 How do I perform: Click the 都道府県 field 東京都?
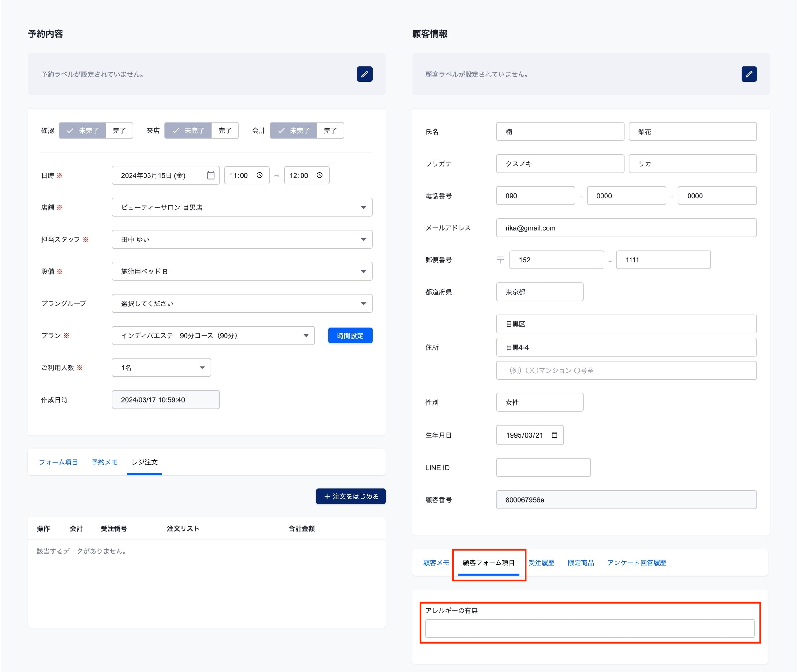pos(540,292)
